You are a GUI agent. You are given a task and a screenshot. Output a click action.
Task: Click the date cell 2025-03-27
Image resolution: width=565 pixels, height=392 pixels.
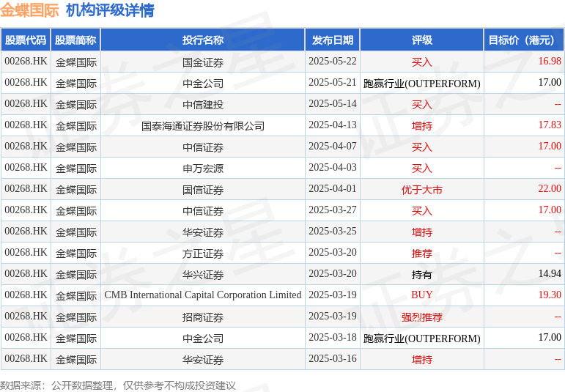333,210
